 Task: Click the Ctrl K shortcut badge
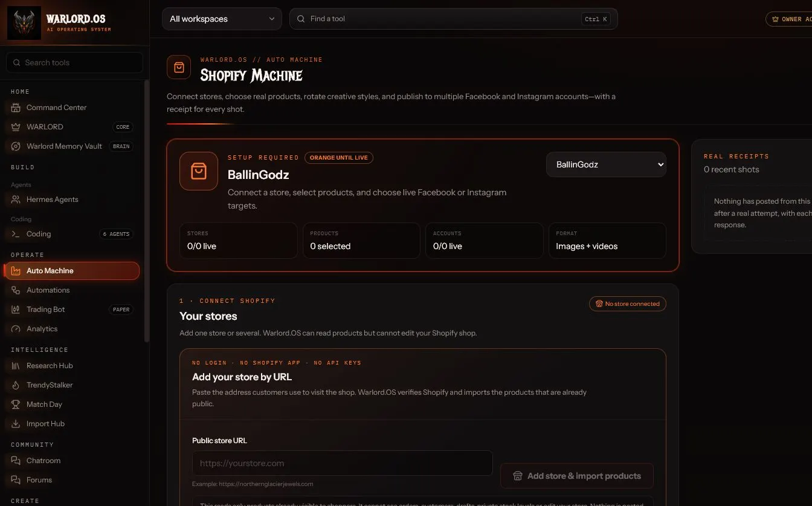[x=596, y=19]
